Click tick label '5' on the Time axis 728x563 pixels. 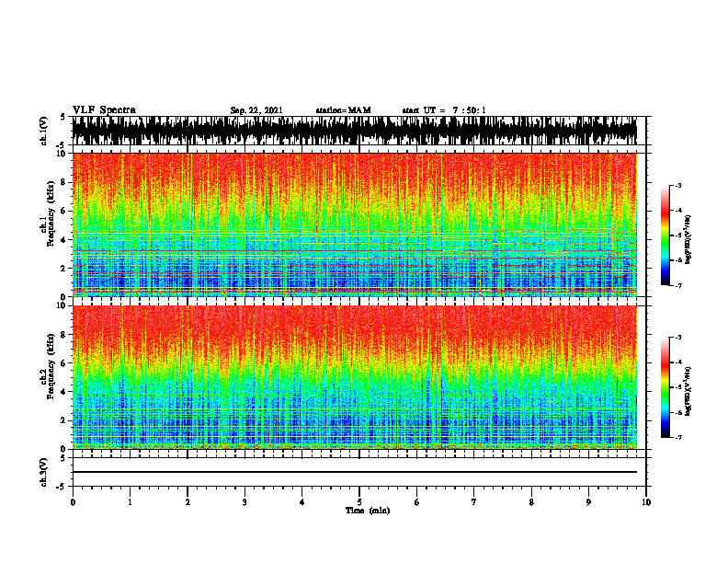(x=359, y=502)
